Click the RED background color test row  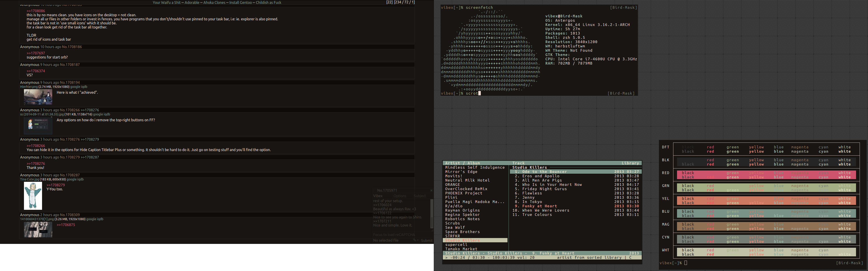[x=766, y=175]
